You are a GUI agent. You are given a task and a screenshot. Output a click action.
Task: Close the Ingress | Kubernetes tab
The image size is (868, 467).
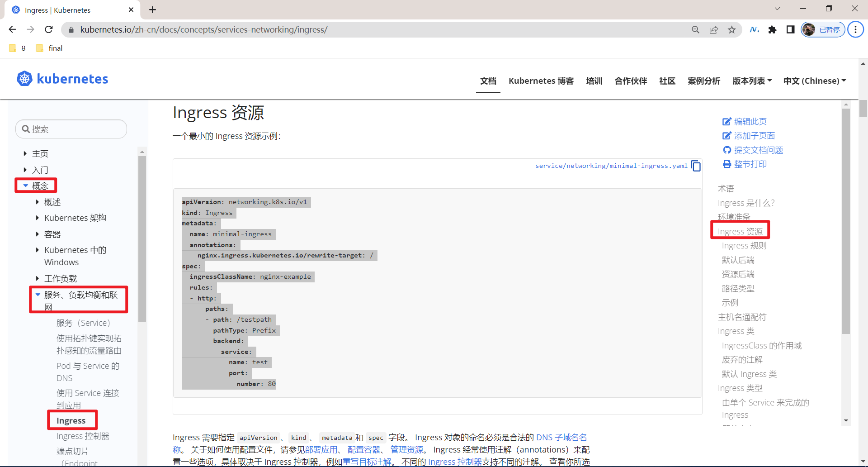[x=131, y=10]
